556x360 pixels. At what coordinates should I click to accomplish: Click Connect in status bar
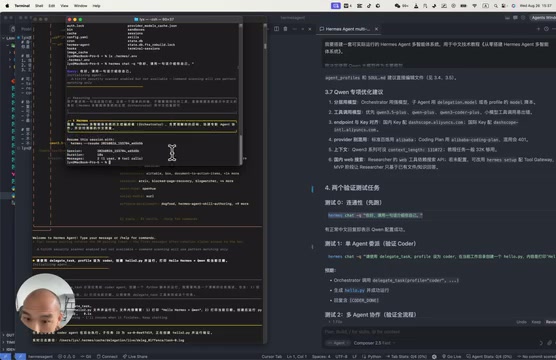click(107, 356)
